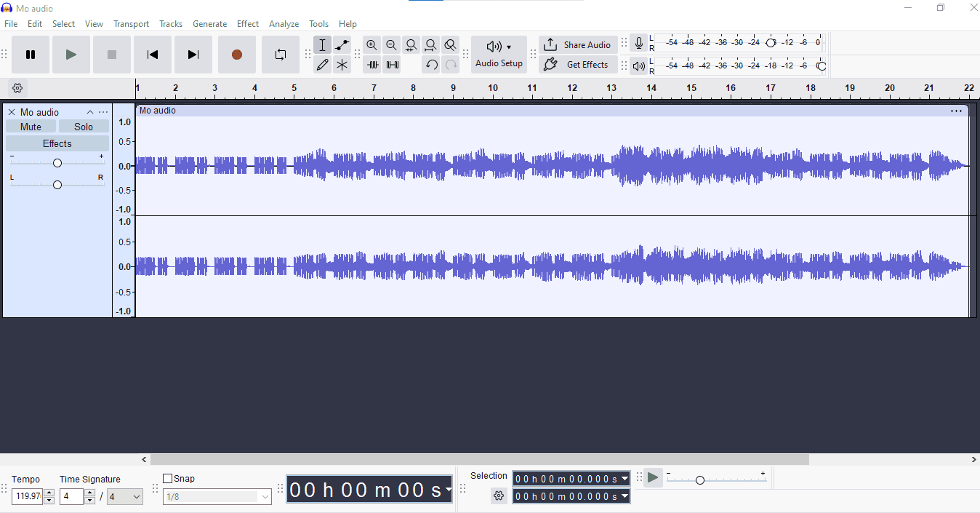Choose the Envelope tool
Viewport: 980px width, 513px height.
pos(342,45)
